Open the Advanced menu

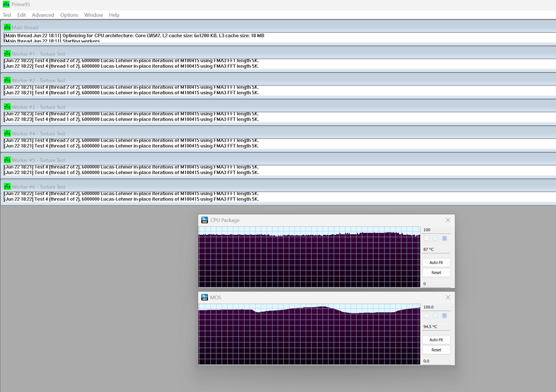pos(43,15)
